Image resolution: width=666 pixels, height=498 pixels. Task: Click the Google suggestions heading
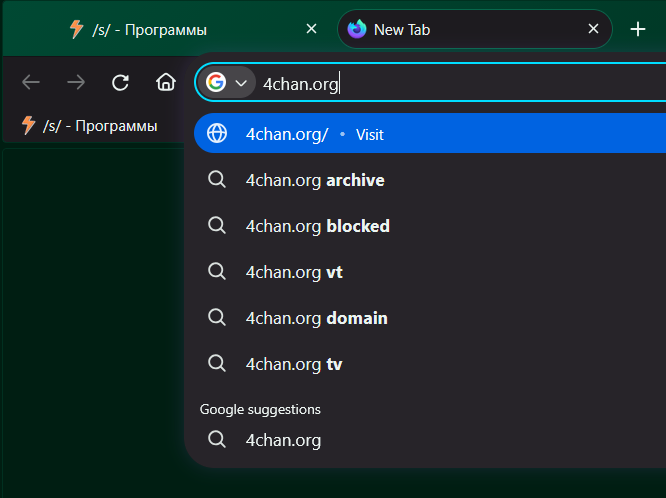(x=260, y=409)
